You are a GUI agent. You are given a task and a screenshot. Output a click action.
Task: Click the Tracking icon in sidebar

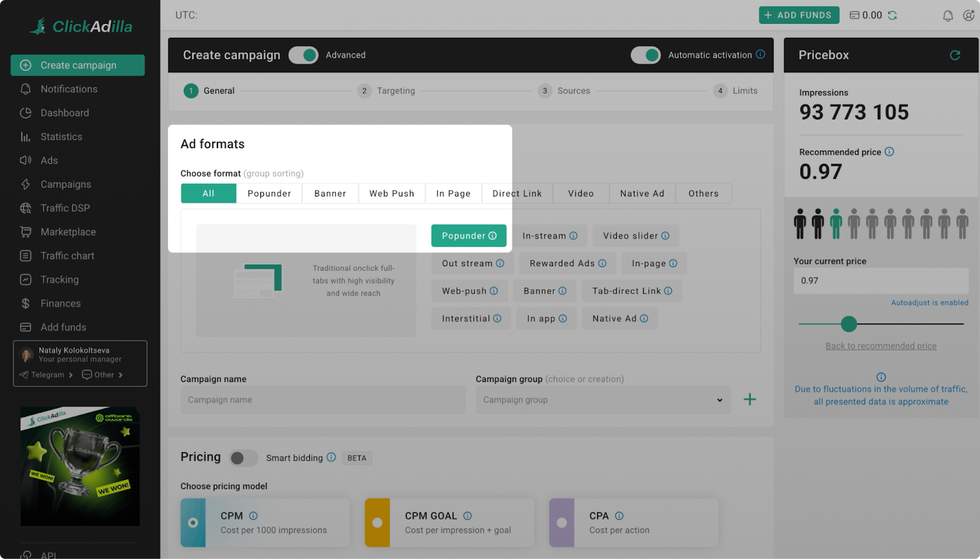click(x=26, y=280)
